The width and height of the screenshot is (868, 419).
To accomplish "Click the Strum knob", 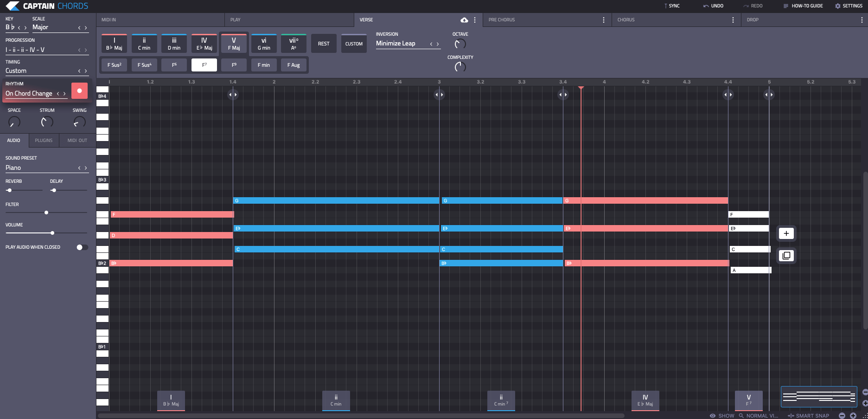I will point(47,122).
